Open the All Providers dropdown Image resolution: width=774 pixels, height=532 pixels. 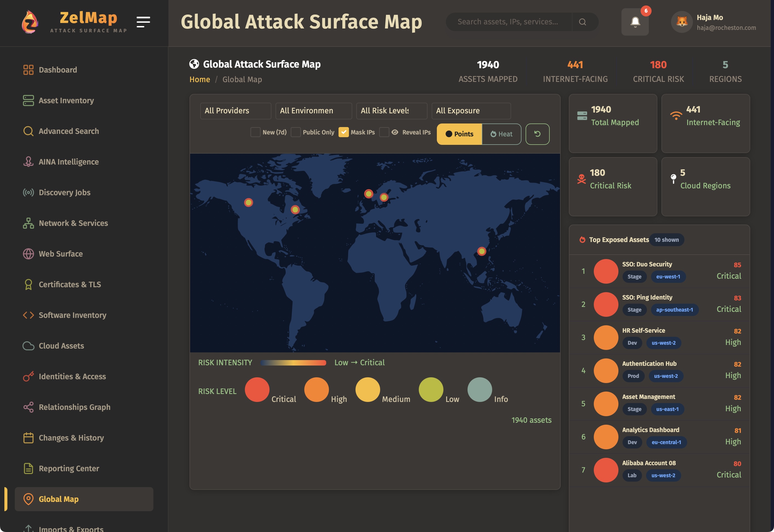tap(235, 111)
